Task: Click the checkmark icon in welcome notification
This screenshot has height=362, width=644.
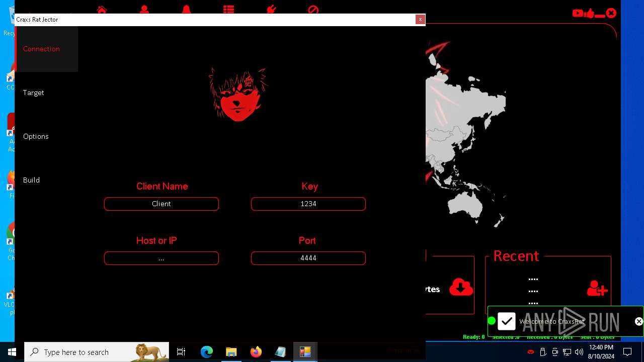Action: (x=507, y=321)
